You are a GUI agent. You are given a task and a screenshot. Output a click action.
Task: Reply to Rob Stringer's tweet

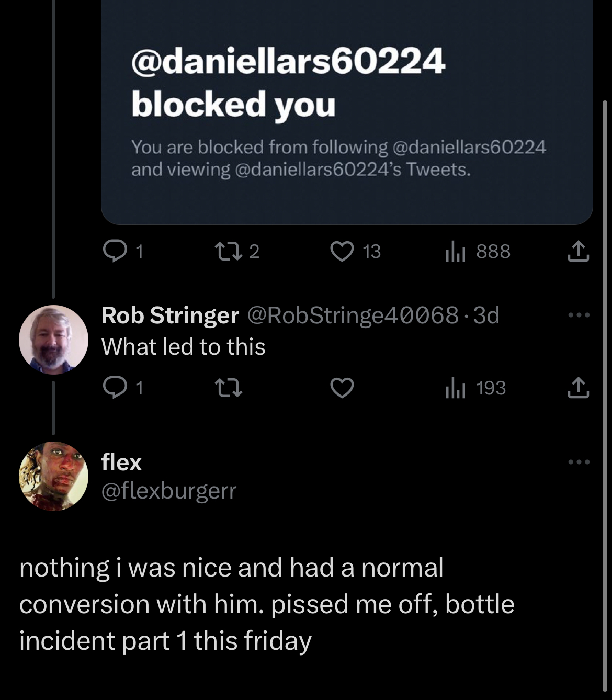pos(112,388)
